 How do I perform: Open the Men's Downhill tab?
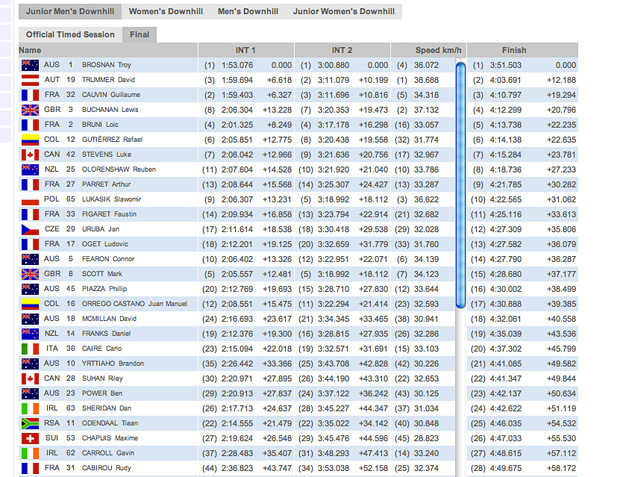pos(248,12)
